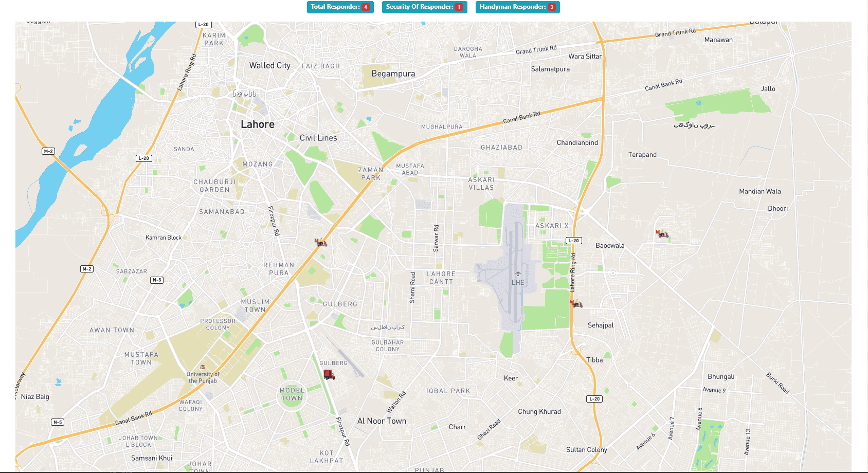Click the Mustafa Town label
Image resolution: width=868 pixels, height=473 pixels.
pyautogui.click(x=141, y=358)
